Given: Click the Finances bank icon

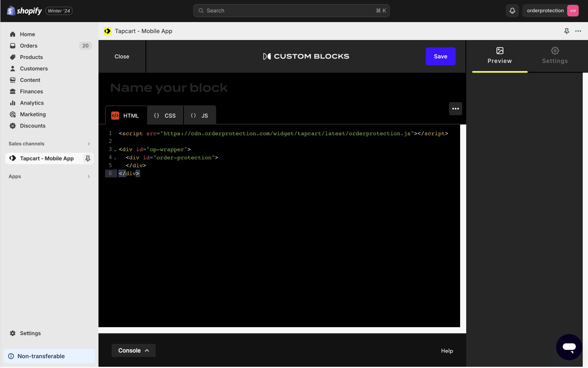Looking at the screenshot, I should click(x=13, y=91).
